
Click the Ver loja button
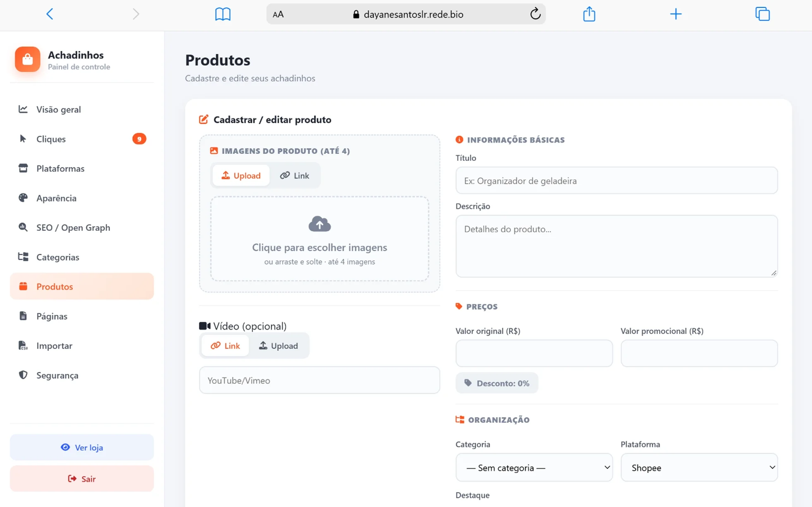(82, 447)
